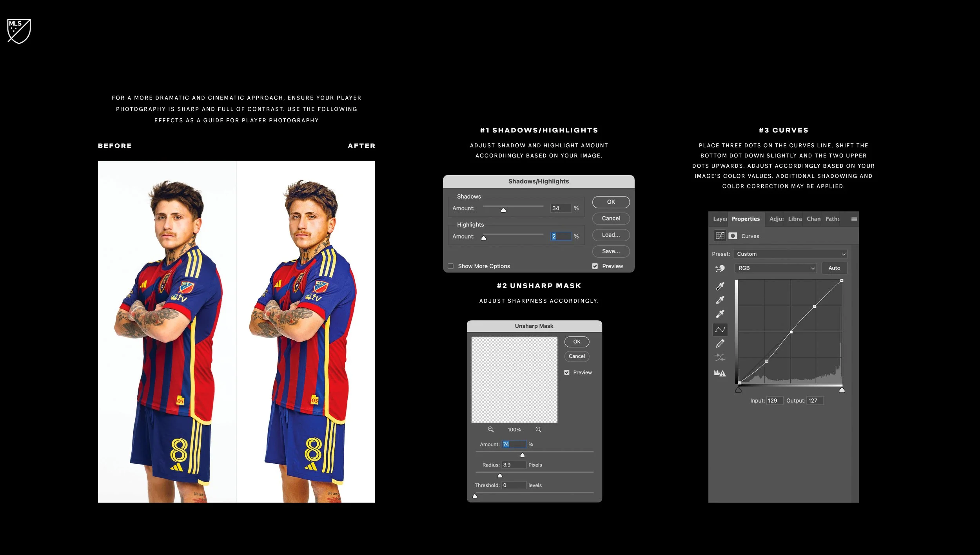
Task: Enable Show More Options in Shadows/Highlights
Action: 450,266
